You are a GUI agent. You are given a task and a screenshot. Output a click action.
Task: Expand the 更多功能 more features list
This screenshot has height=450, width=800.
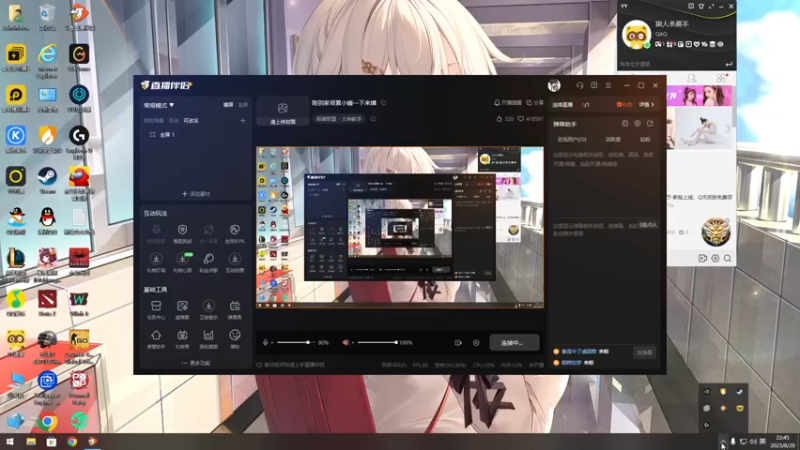[x=196, y=363]
